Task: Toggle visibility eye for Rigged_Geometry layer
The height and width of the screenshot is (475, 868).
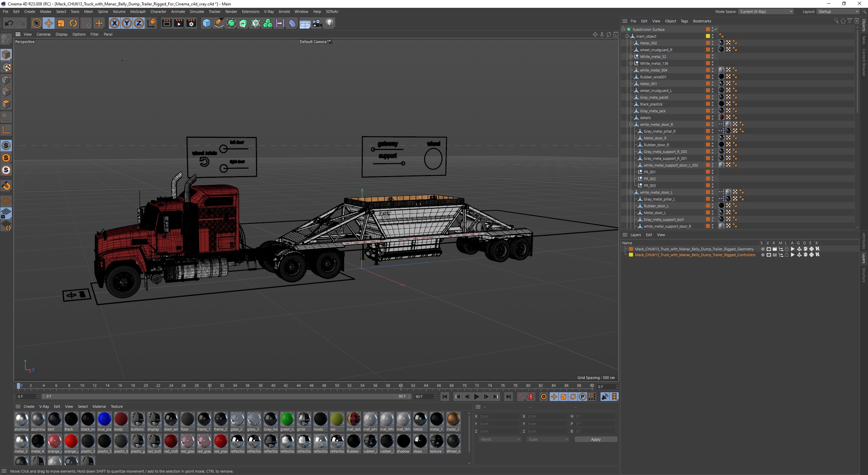Action: (x=769, y=249)
